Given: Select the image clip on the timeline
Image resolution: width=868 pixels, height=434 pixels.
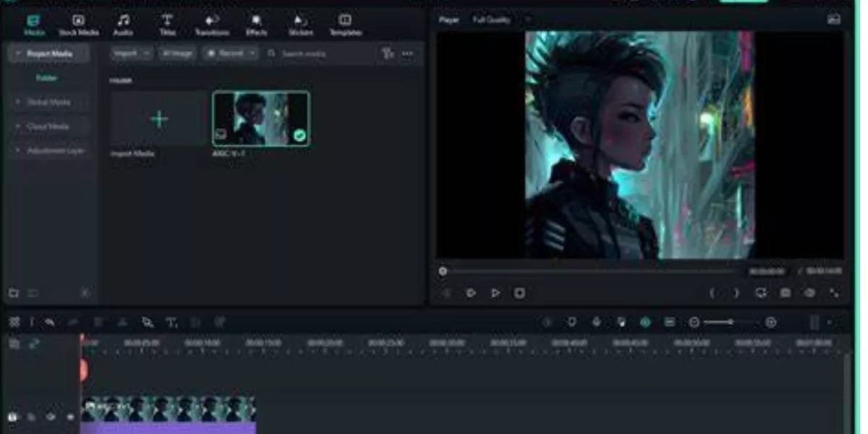Looking at the screenshot, I should click(x=168, y=414).
